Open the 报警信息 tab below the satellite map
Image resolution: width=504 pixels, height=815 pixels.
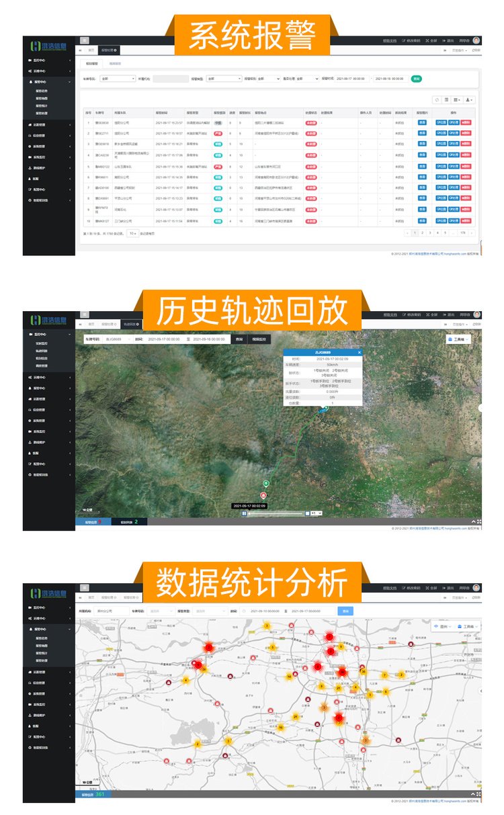93,521
